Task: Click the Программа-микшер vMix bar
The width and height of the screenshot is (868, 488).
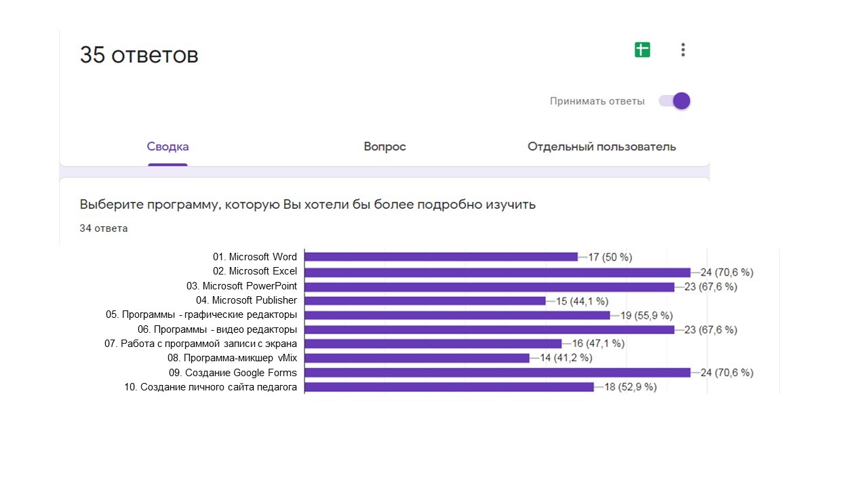Action: tap(417, 358)
